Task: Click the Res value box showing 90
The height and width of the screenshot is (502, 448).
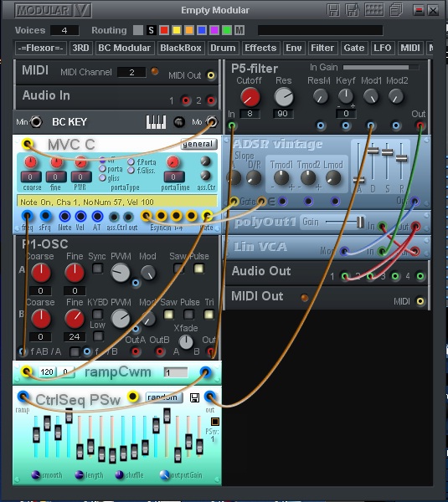Action: pyautogui.click(x=283, y=114)
